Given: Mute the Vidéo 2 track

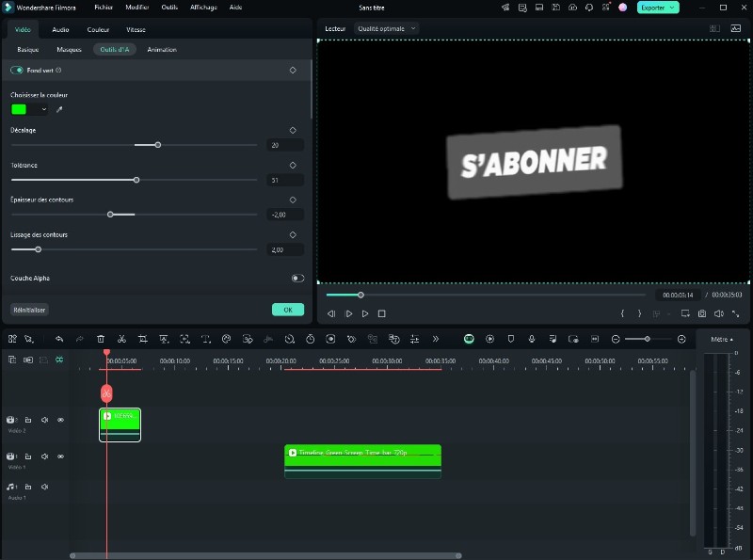Looking at the screenshot, I should [44, 420].
